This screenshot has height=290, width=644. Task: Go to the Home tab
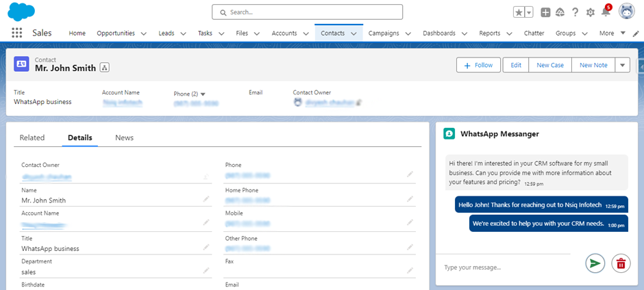pyautogui.click(x=77, y=34)
